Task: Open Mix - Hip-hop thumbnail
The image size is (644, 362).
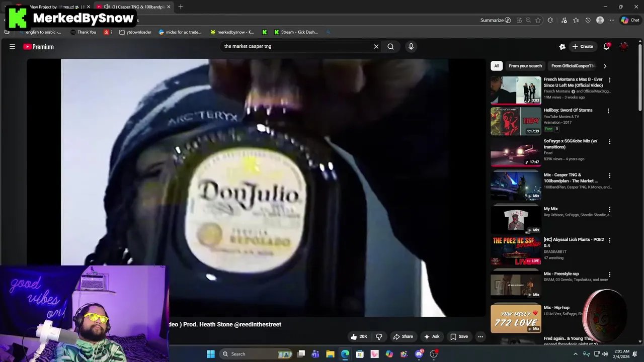Action: 516,318
